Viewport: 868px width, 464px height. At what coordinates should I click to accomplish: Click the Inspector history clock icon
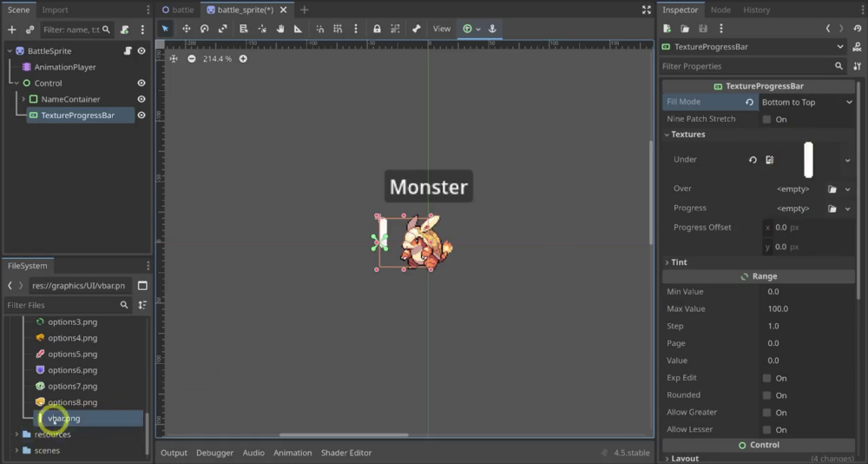858,29
